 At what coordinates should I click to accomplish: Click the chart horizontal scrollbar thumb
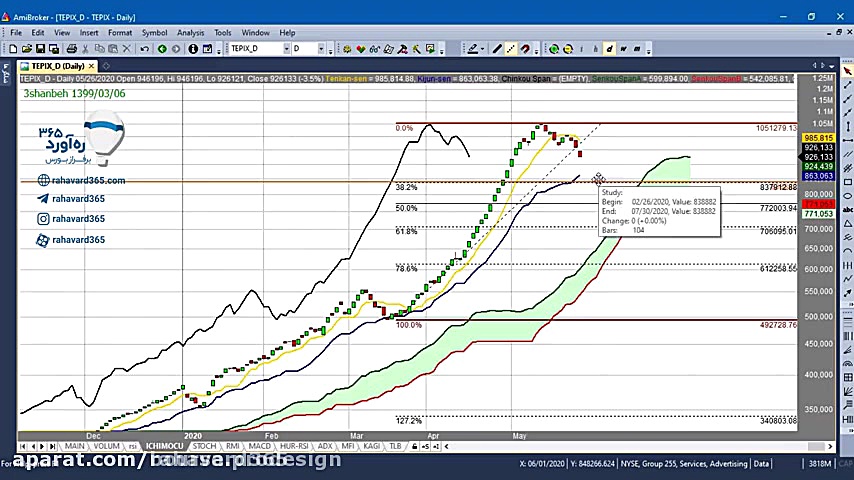(x=816, y=446)
